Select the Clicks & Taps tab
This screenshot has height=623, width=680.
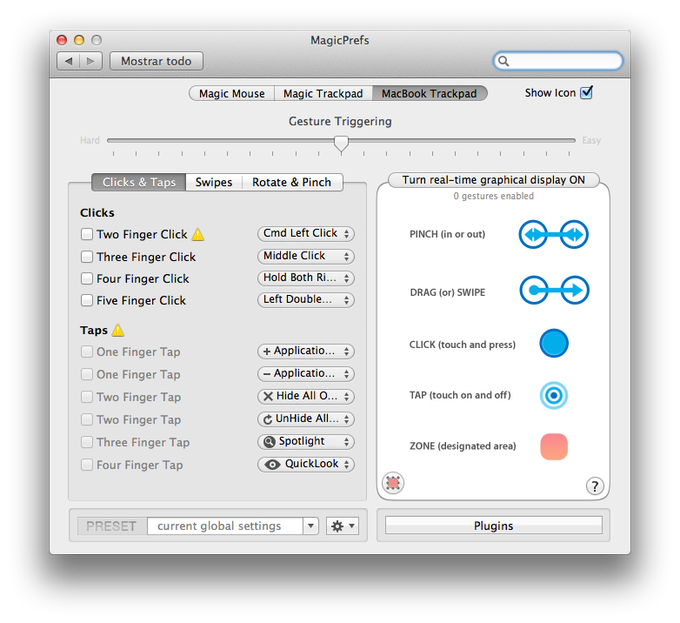tap(139, 182)
